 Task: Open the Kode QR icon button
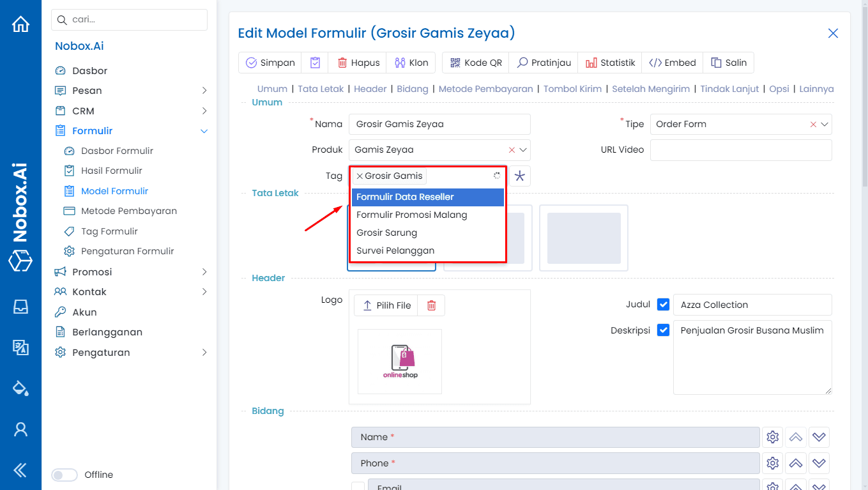tap(455, 63)
